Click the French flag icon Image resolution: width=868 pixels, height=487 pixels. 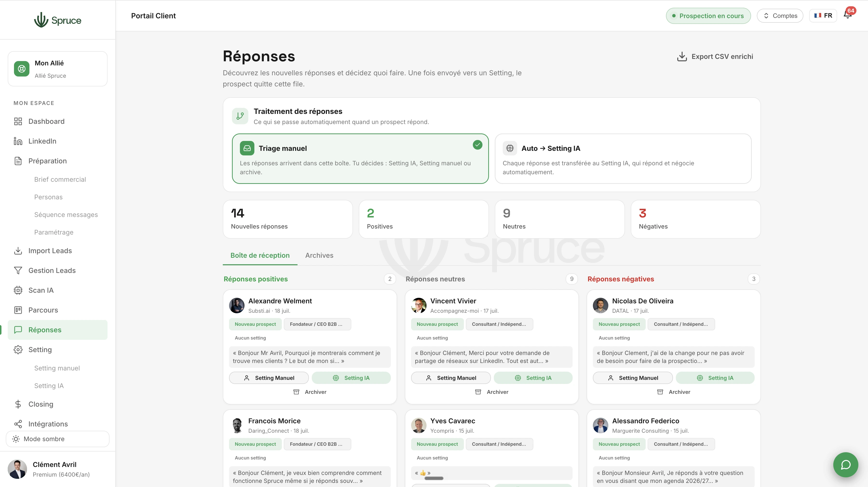(818, 15)
